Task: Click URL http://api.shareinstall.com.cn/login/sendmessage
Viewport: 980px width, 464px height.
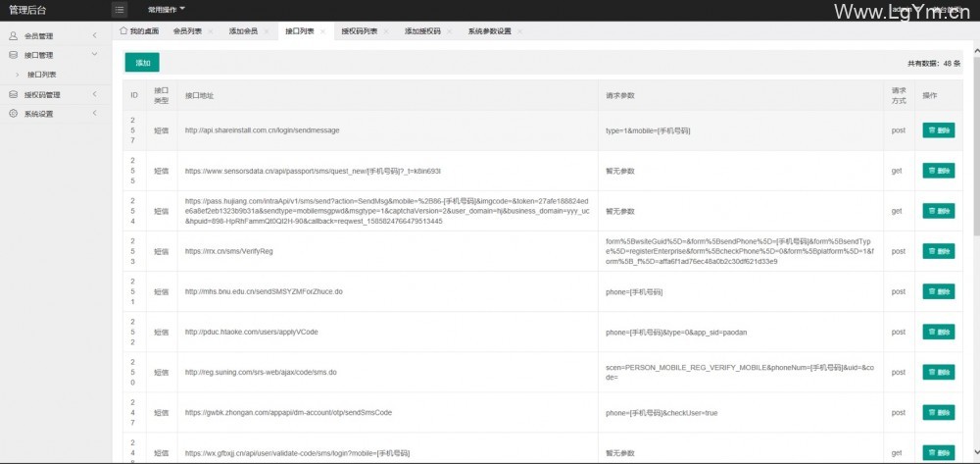Action: pos(263,130)
